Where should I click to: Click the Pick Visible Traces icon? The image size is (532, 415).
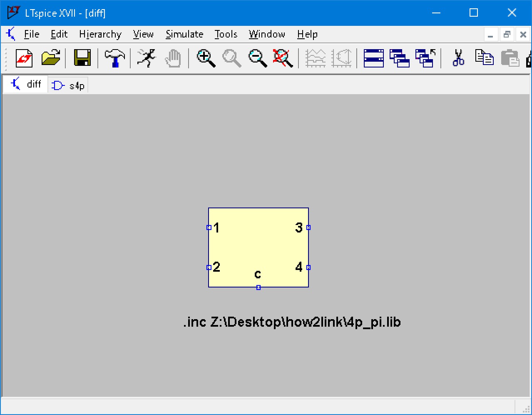342,58
